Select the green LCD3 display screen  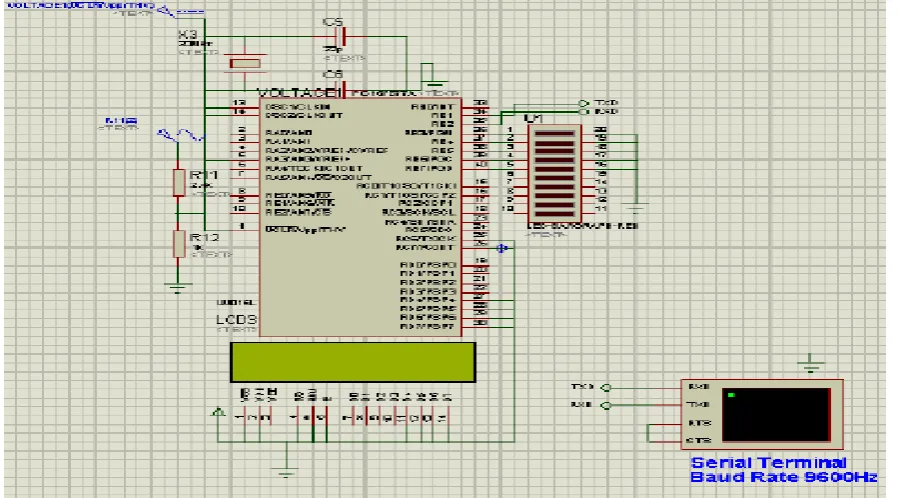tap(353, 362)
